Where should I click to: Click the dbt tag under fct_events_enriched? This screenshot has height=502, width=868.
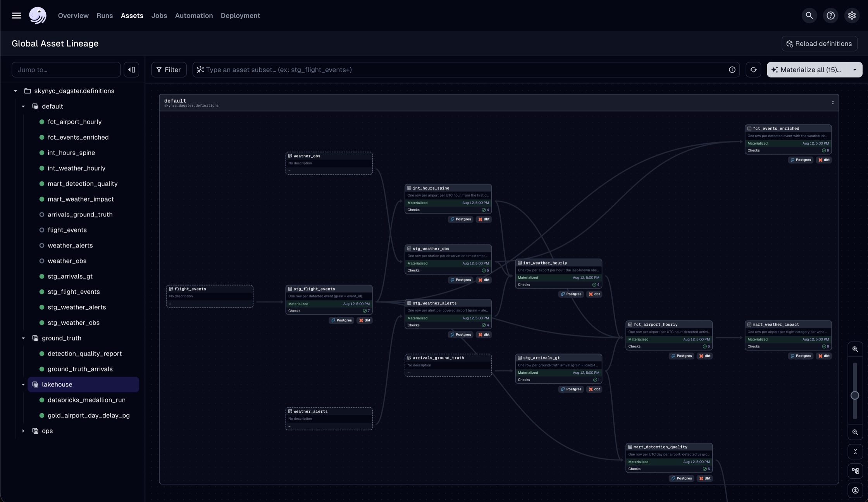pyautogui.click(x=824, y=160)
